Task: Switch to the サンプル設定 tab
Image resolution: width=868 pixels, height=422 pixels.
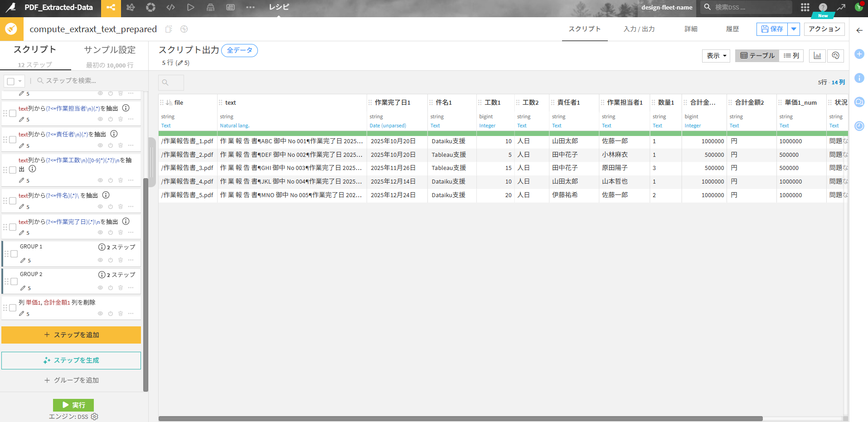Action: tap(110, 50)
